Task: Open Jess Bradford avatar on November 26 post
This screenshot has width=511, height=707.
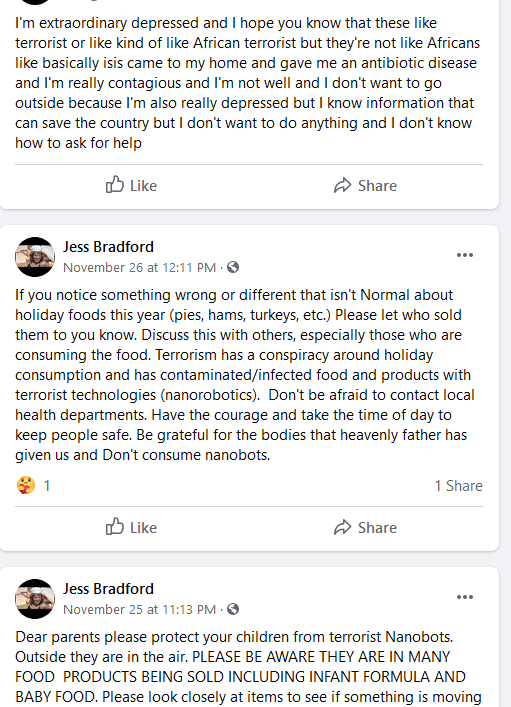Action: click(35, 257)
